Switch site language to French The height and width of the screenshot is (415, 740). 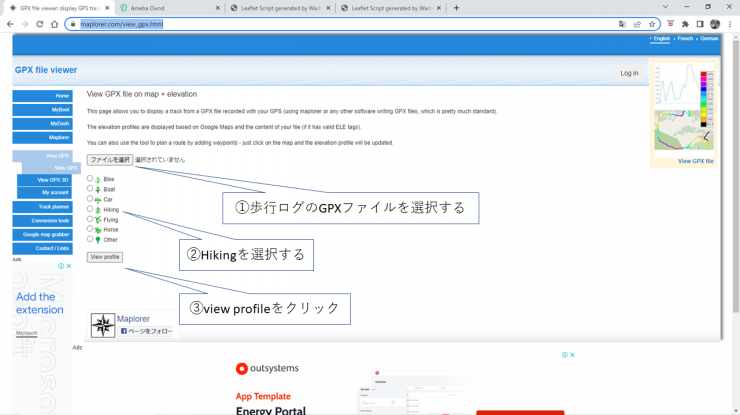[x=685, y=38]
